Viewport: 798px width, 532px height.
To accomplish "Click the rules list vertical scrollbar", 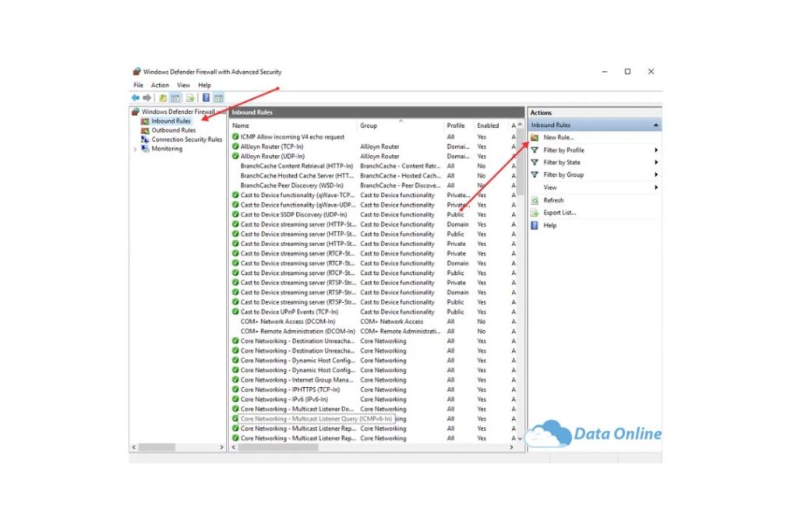I will click(x=520, y=163).
